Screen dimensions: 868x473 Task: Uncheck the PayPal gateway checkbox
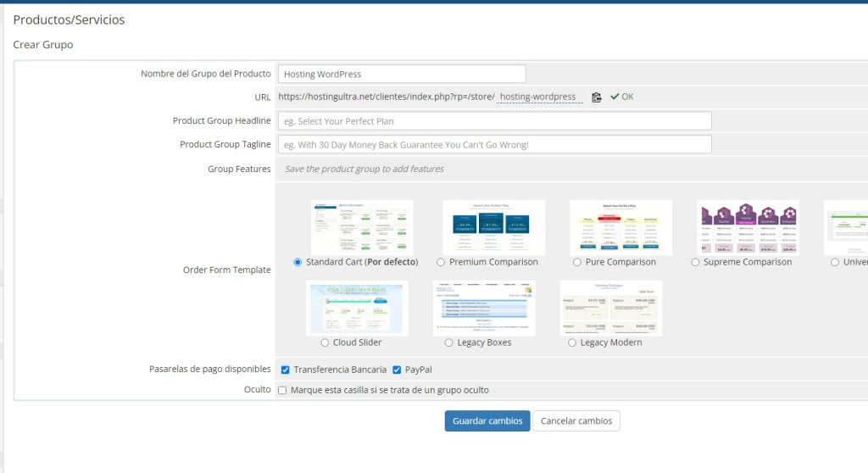pyautogui.click(x=397, y=370)
